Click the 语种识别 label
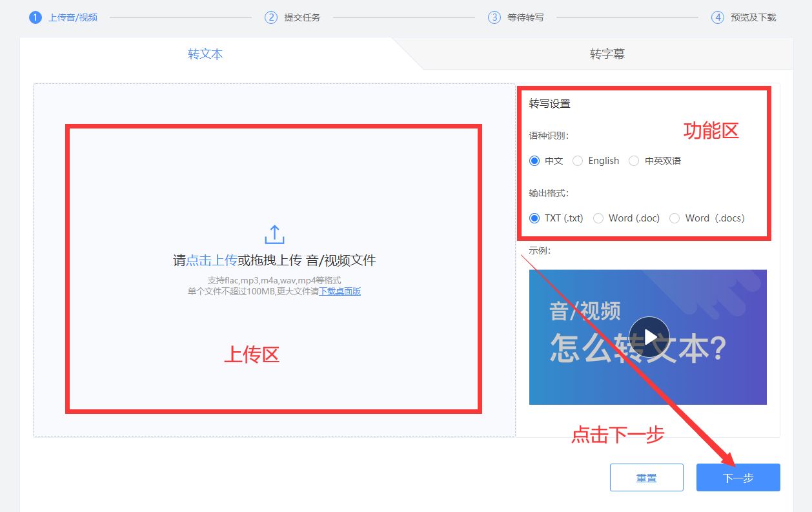Viewport: 812px width, 512px height. [x=549, y=136]
